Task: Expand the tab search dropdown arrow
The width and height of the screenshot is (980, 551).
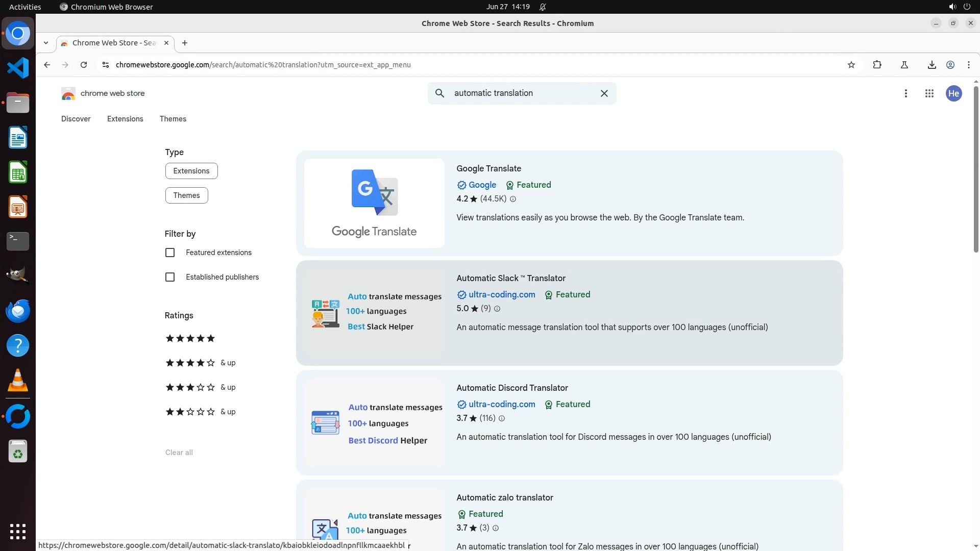Action: (46, 43)
